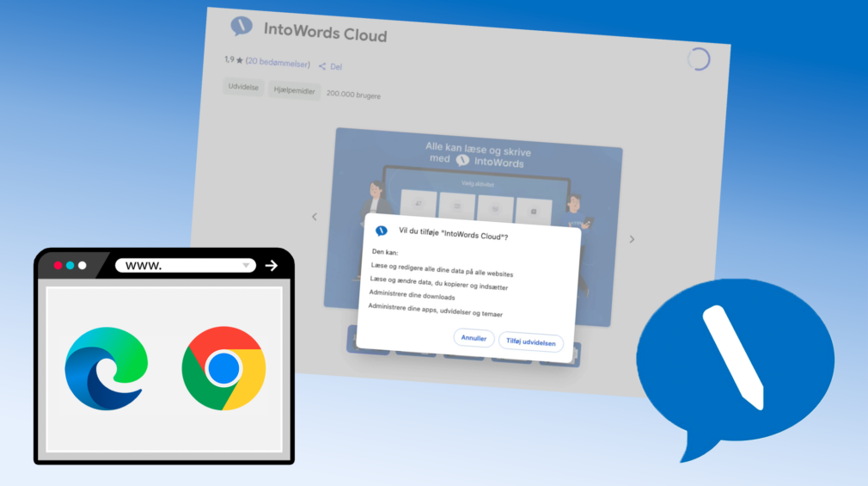868x486 pixels.
Task: Click the large IntoWords speech bubble logo
Action: pos(735,368)
